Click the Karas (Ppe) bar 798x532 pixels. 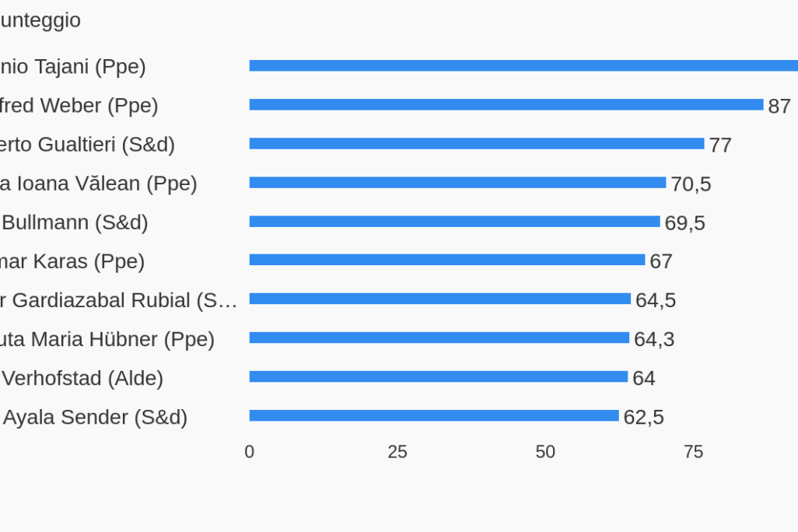(446, 260)
